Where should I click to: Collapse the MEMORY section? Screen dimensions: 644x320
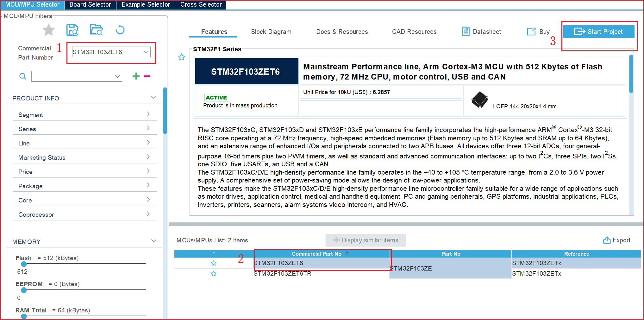pyautogui.click(x=154, y=241)
